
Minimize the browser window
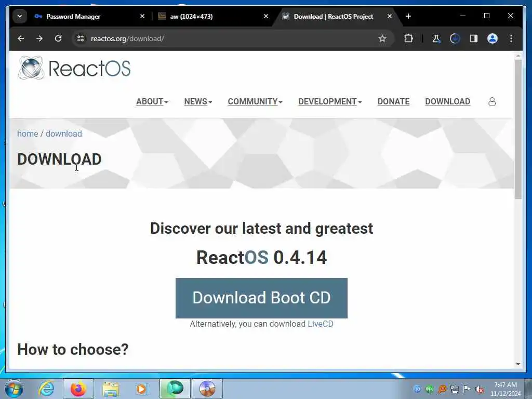tap(463, 16)
